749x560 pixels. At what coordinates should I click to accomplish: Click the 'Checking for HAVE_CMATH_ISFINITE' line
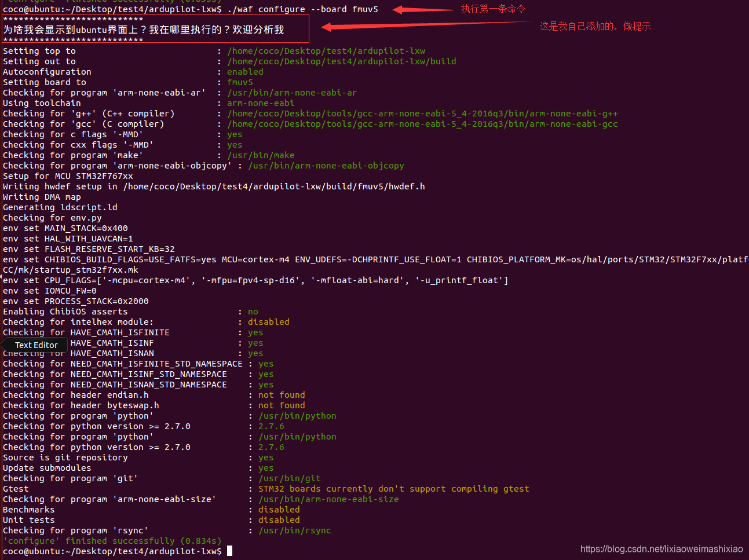[x=133, y=332]
